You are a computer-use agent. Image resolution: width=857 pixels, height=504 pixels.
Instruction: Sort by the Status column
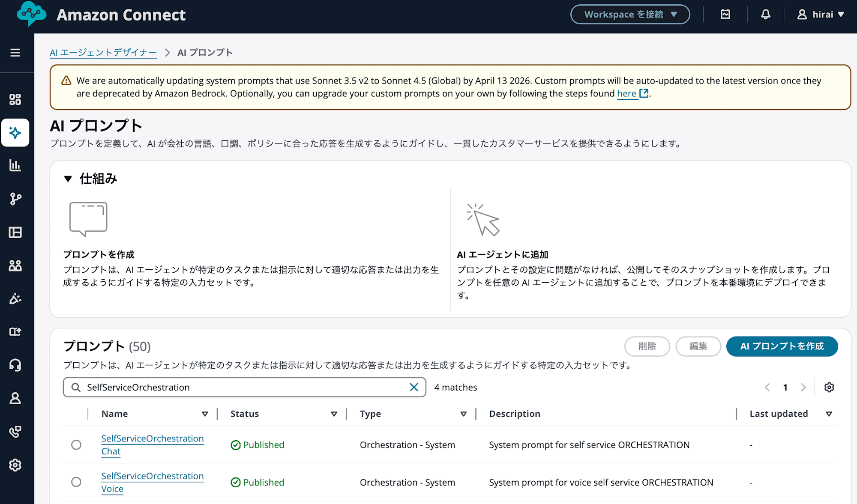[x=334, y=414]
